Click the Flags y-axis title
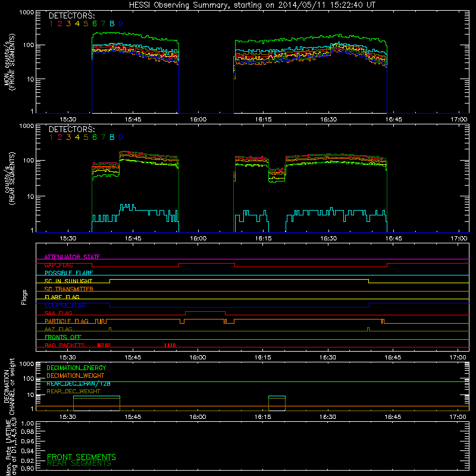 (x=24, y=297)
